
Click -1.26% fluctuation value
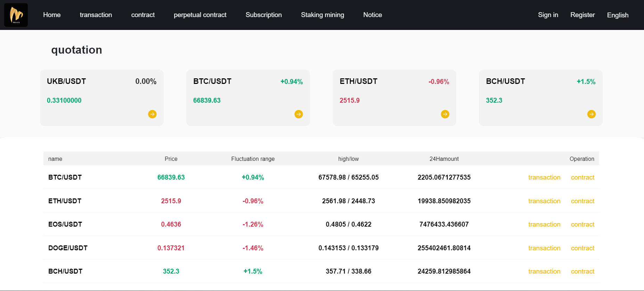[253, 224]
